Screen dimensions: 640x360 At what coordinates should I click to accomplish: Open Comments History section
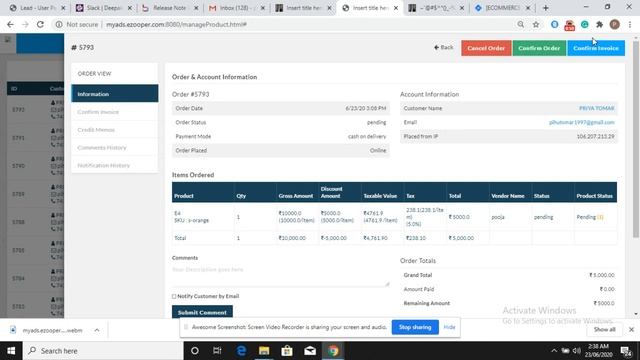[x=115, y=147]
